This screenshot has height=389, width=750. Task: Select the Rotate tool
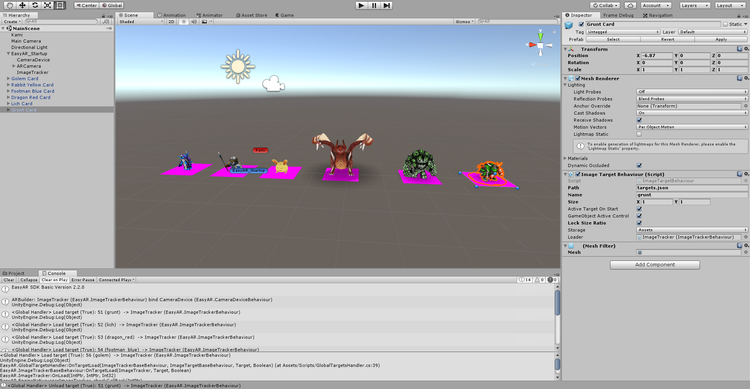tap(35, 5)
